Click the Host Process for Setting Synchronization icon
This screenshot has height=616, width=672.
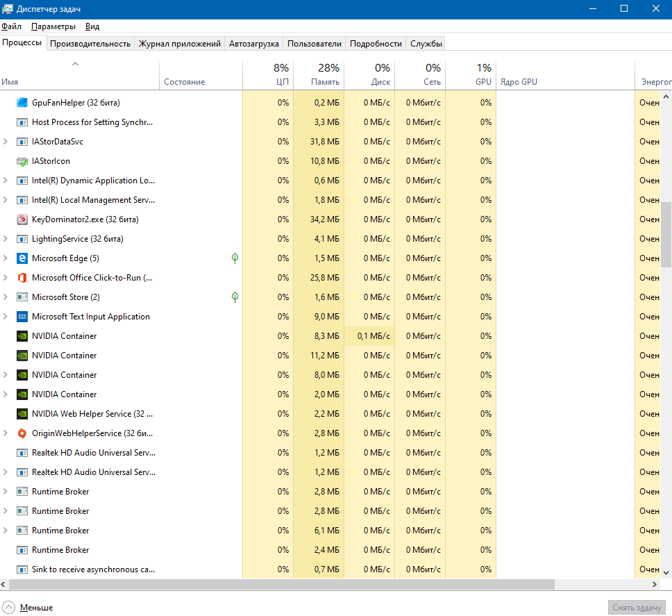22,122
